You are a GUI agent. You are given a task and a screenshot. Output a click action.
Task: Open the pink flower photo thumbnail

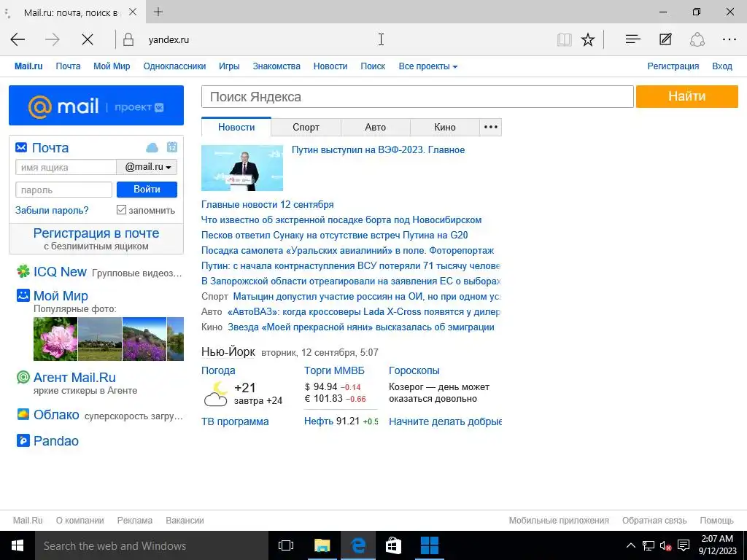click(x=55, y=339)
